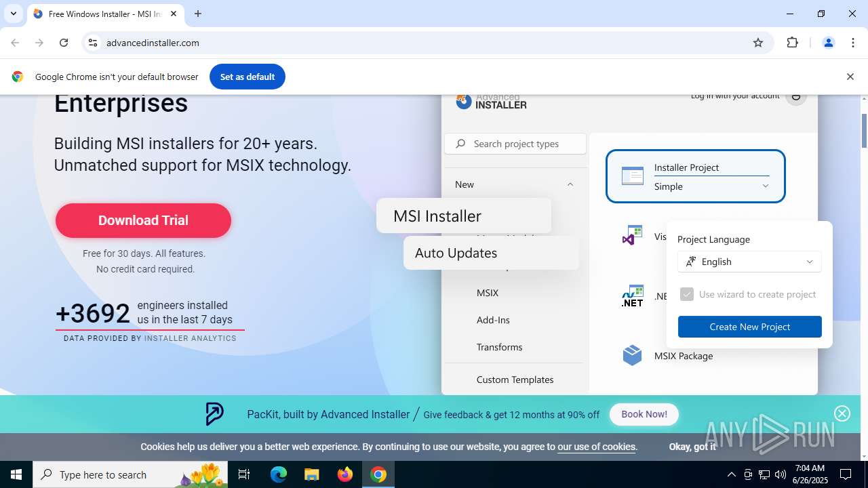The image size is (868, 488).
Task: Open the notification center icon
Action: [846, 474]
